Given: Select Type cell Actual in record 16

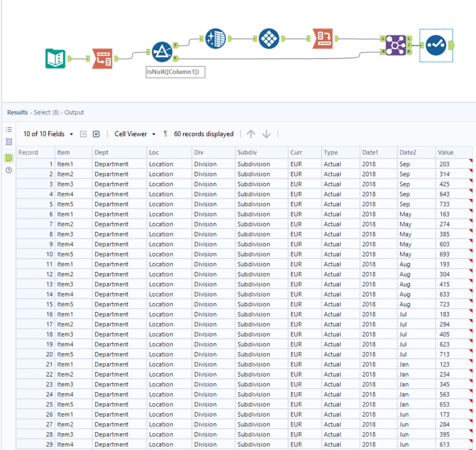Looking at the screenshot, I should [340, 314].
